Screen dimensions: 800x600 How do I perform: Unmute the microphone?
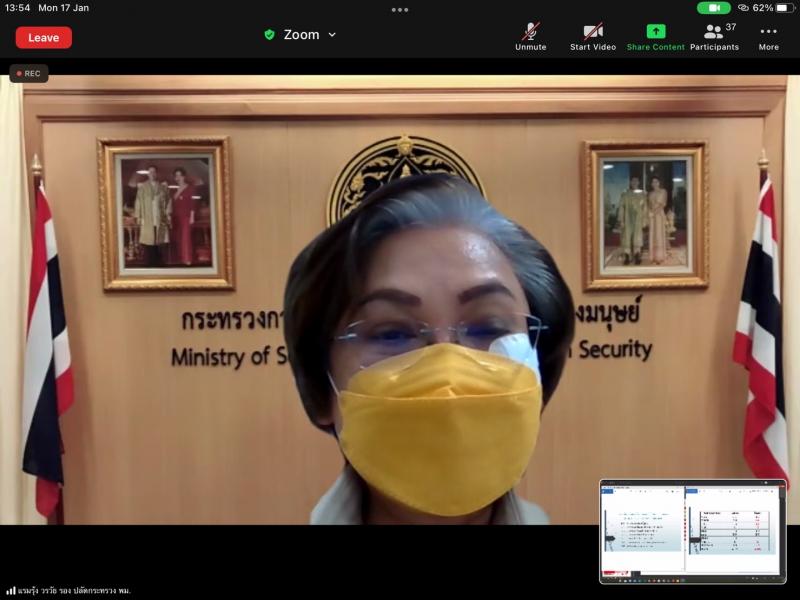[x=531, y=37]
